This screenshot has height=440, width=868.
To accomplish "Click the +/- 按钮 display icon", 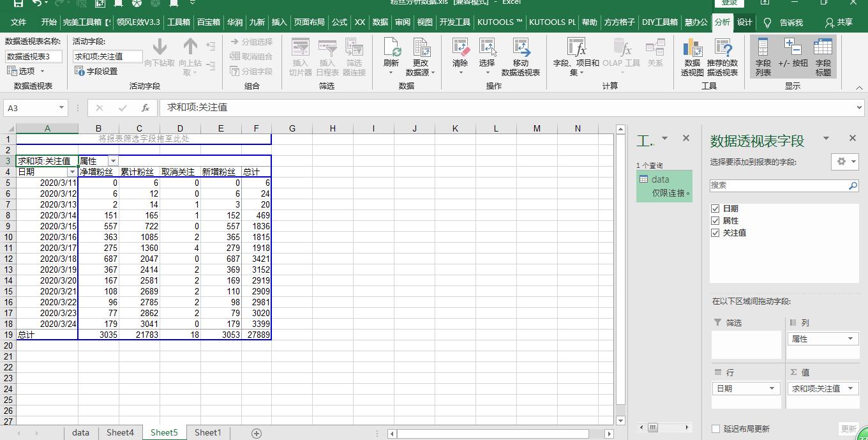I will (x=793, y=56).
